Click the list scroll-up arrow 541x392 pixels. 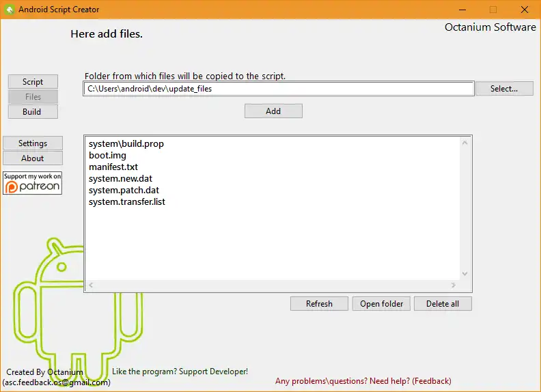pyautogui.click(x=464, y=143)
